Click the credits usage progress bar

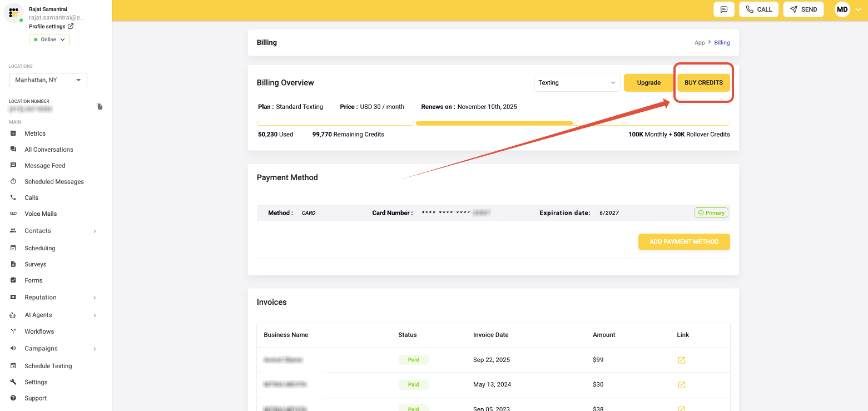coord(493,123)
